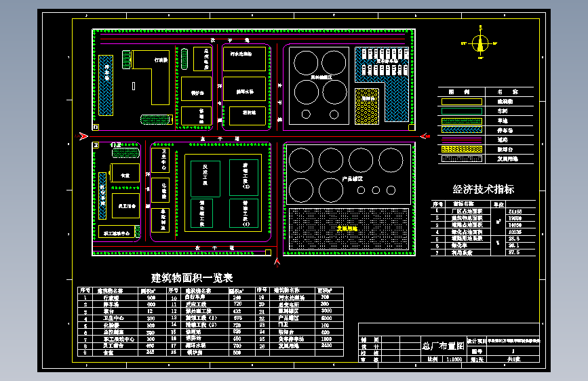Click the 绿化率 indicator row
Viewport: 588px width, 381px height.
pos(483,245)
